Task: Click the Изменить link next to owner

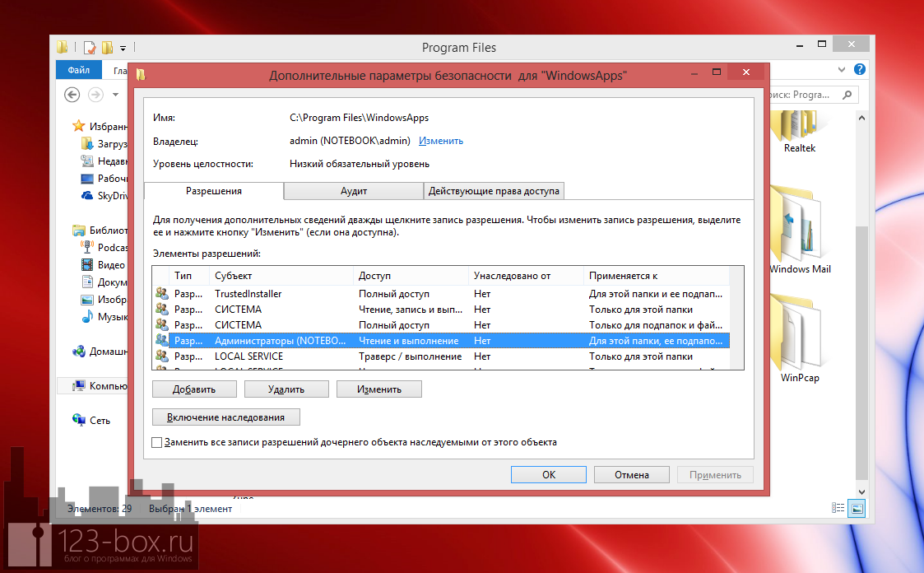Action: tap(440, 141)
